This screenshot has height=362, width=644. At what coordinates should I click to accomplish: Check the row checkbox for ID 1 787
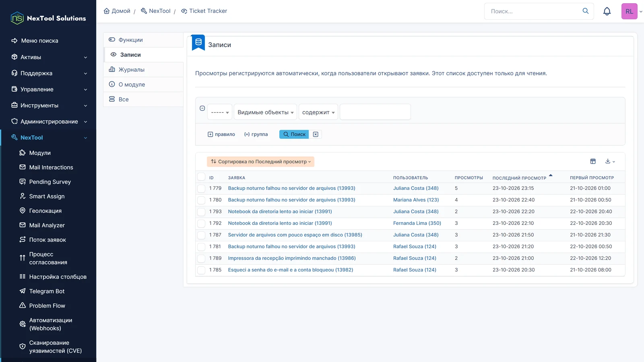(201, 235)
